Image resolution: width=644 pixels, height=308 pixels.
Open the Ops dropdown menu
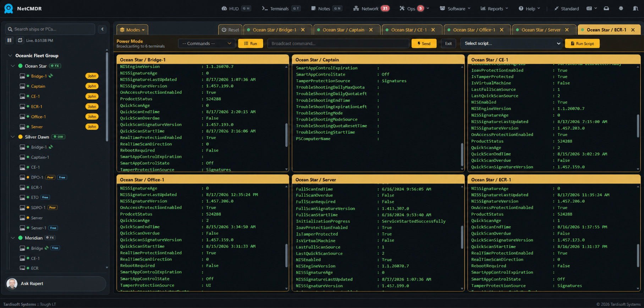coord(414,9)
